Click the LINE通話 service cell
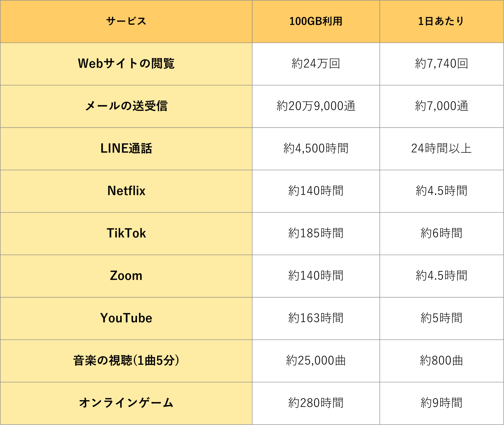The image size is (504, 425). tap(126, 148)
